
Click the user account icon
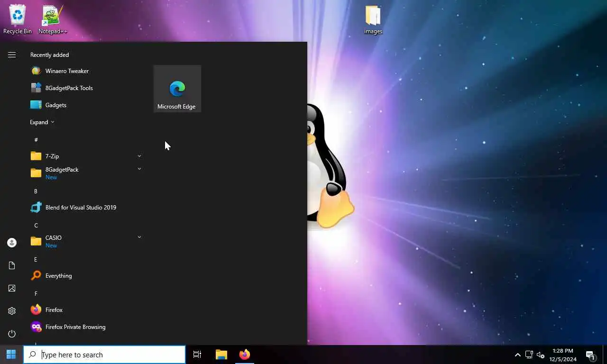[12, 243]
